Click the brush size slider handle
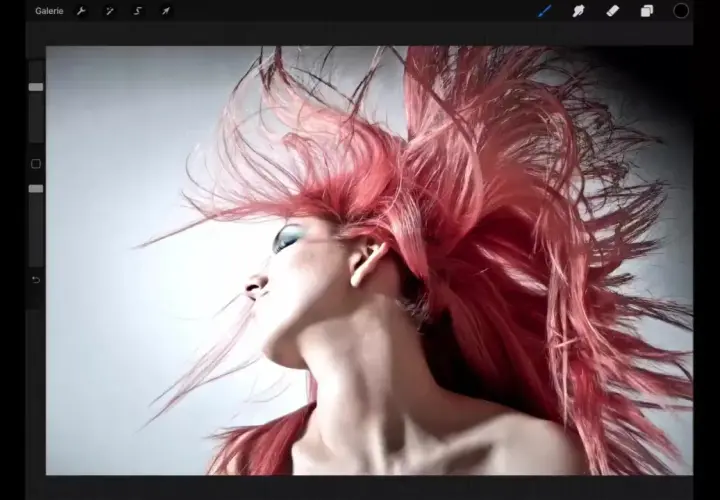720x500 pixels. pos(36,87)
